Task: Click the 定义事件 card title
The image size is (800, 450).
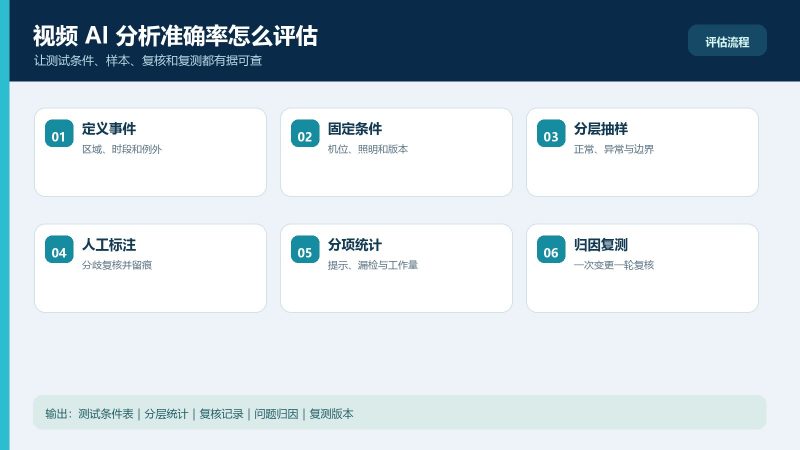Action: 109,129
